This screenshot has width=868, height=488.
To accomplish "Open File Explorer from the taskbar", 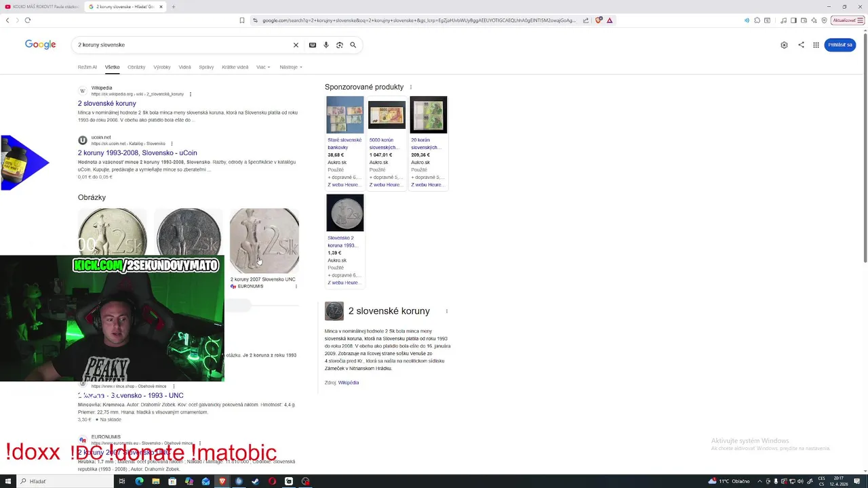I will point(155,481).
